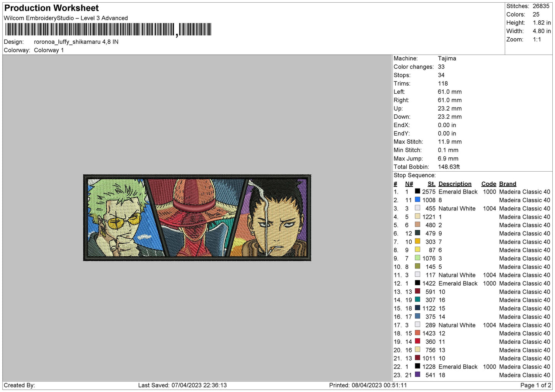Viewport: 555px width, 392px height.
Task: Select Emerald Black in stop row 1
Action: [x=458, y=192]
